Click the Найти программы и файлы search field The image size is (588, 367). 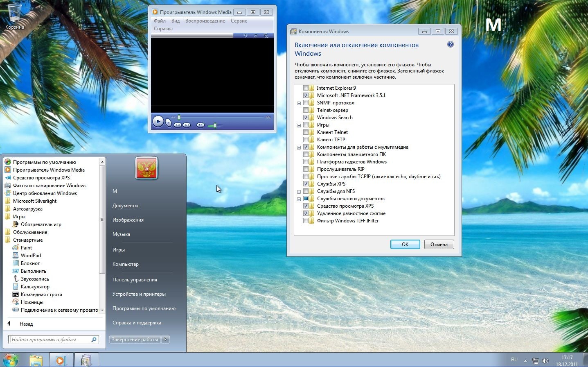53,340
